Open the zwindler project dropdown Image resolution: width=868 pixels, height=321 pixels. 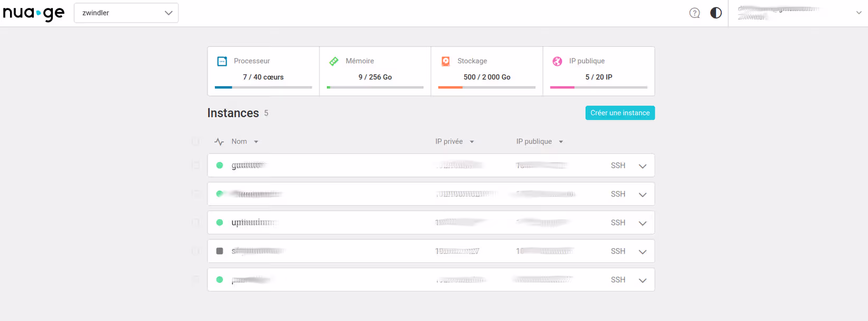pyautogui.click(x=126, y=13)
